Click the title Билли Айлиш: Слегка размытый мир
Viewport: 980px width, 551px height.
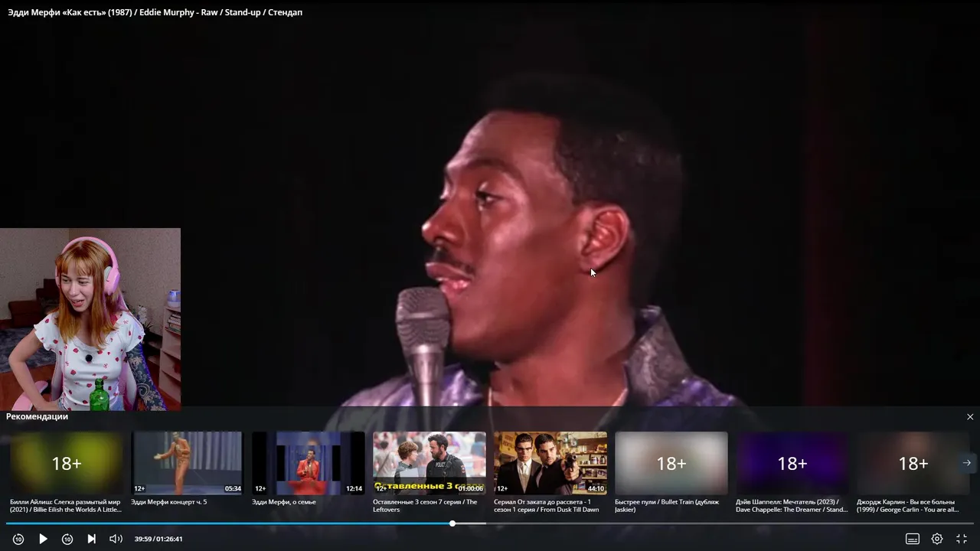click(x=66, y=506)
